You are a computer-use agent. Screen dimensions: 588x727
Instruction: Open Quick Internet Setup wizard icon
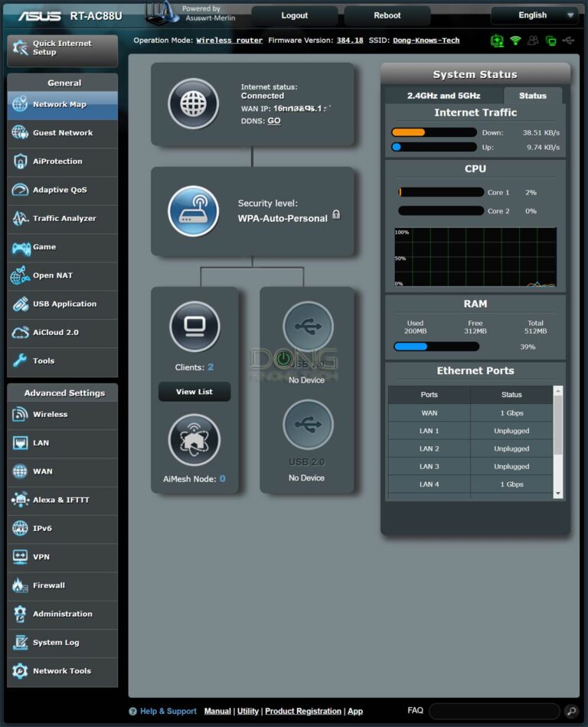click(20, 47)
